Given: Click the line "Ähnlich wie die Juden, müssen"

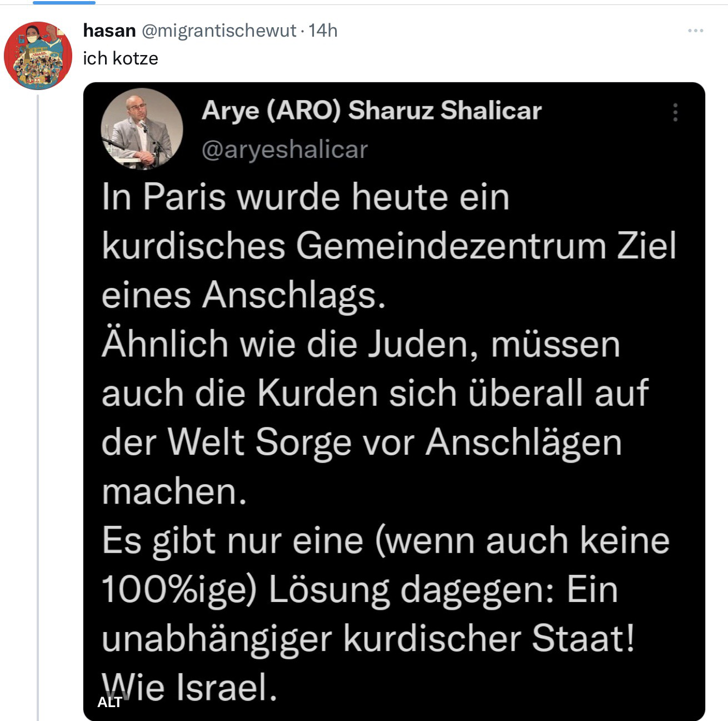Looking at the screenshot, I should point(361,344).
